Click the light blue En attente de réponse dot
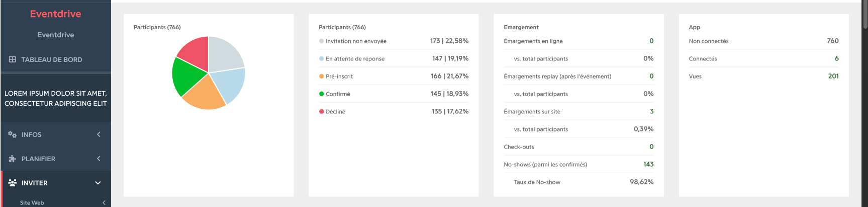Screen dimensions: 868x207 coord(322,59)
